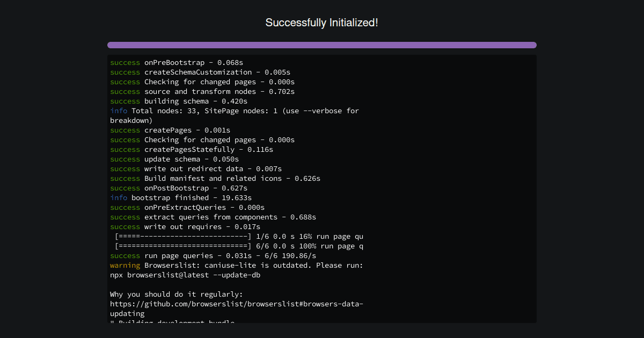The width and height of the screenshot is (644, 338).
Task: Click the Successfully Initialized heading
Action: [321, 23]
